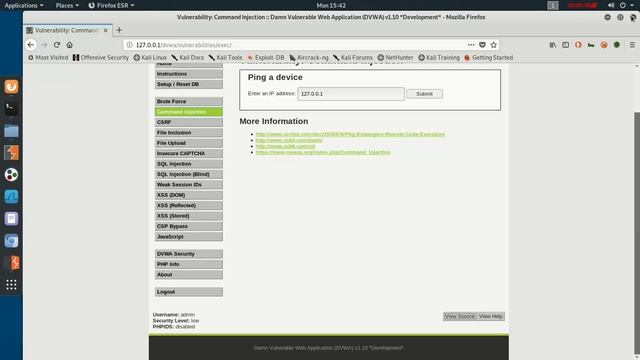Open the Kali Training bookmark
640x360 pixels.
[439, 58]
